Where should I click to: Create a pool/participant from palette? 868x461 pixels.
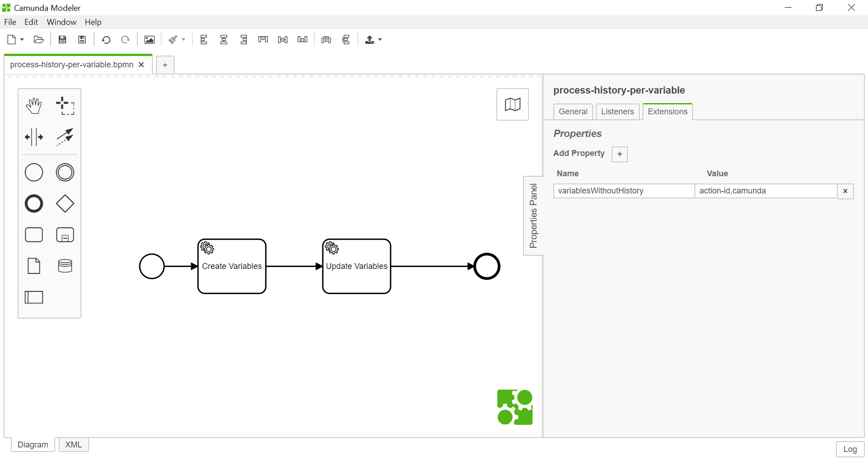[34, 297]
